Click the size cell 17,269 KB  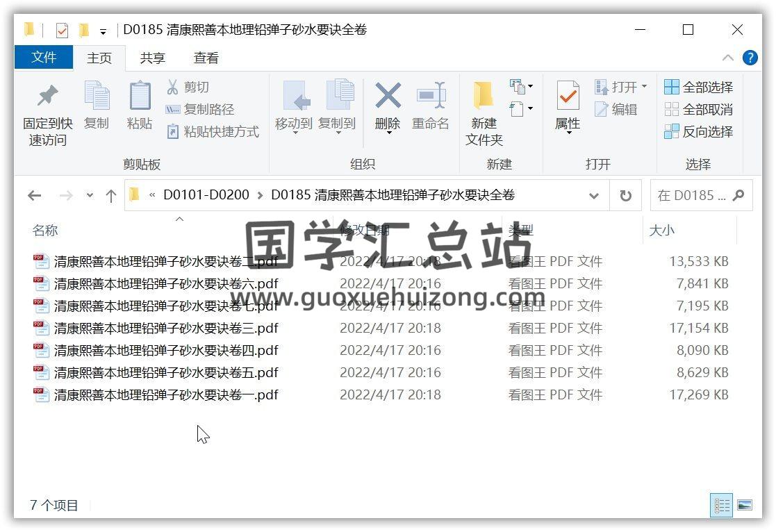[699, 395]
